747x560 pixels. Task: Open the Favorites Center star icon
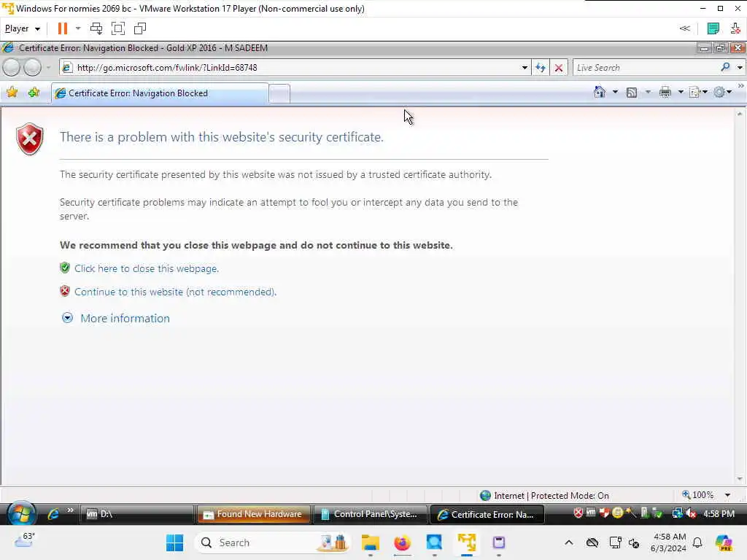pos(12,93)
